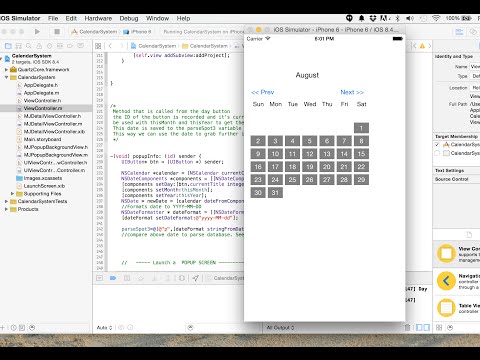The width and height of the screenshot is (480, 360).
Task: Click the View Controller library icon
Action: [446, 254]
